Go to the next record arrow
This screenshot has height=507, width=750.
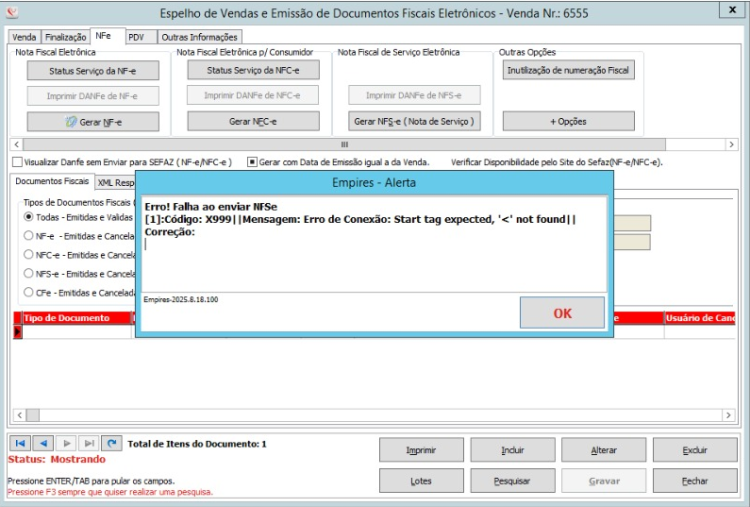click(66, 443)
